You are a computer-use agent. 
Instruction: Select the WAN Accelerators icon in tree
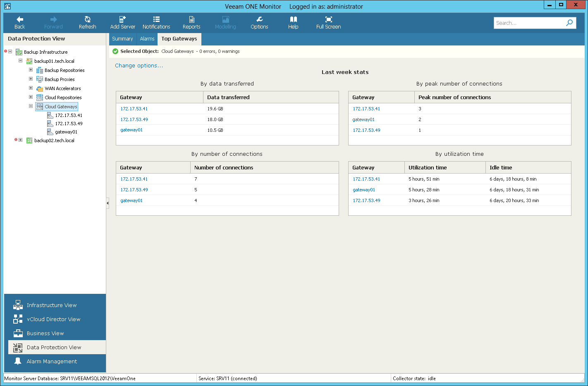(40, 88)
